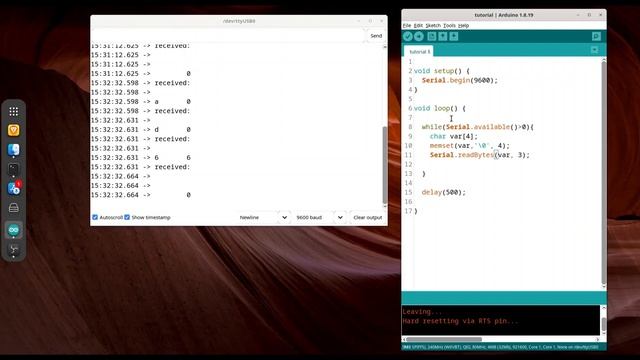The width and height of the screenshot is (640, 360).
Task: Click the Verify checkmark button in Arduino
Action: coord(407,36)
